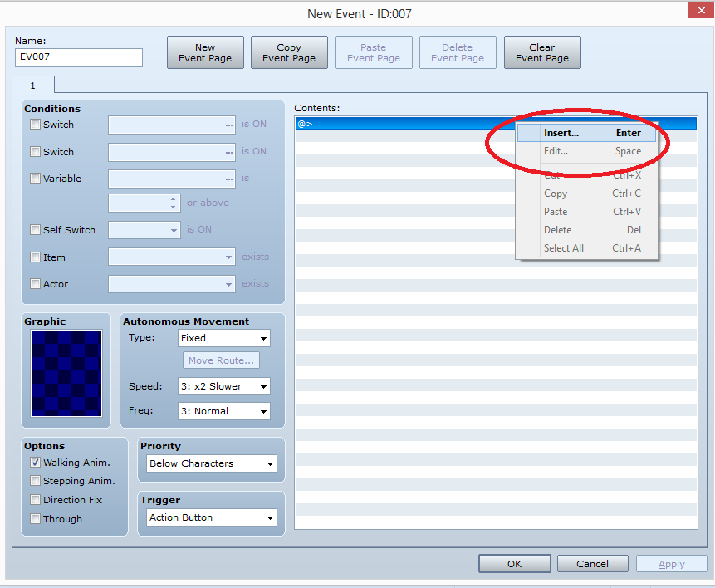The image size is (715, 588).
Task: Choose Select All from the context menu
Action: (x=587, y=248)
